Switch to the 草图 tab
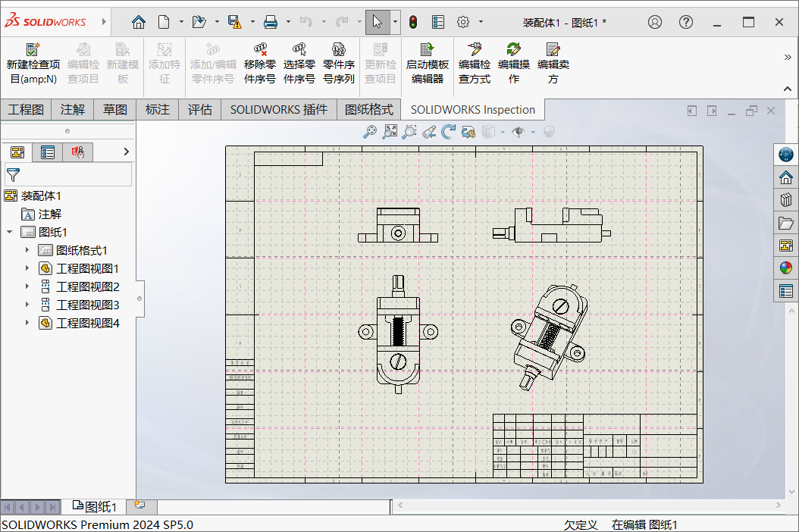Screen dimensions: 799x532 pos(115,110)
